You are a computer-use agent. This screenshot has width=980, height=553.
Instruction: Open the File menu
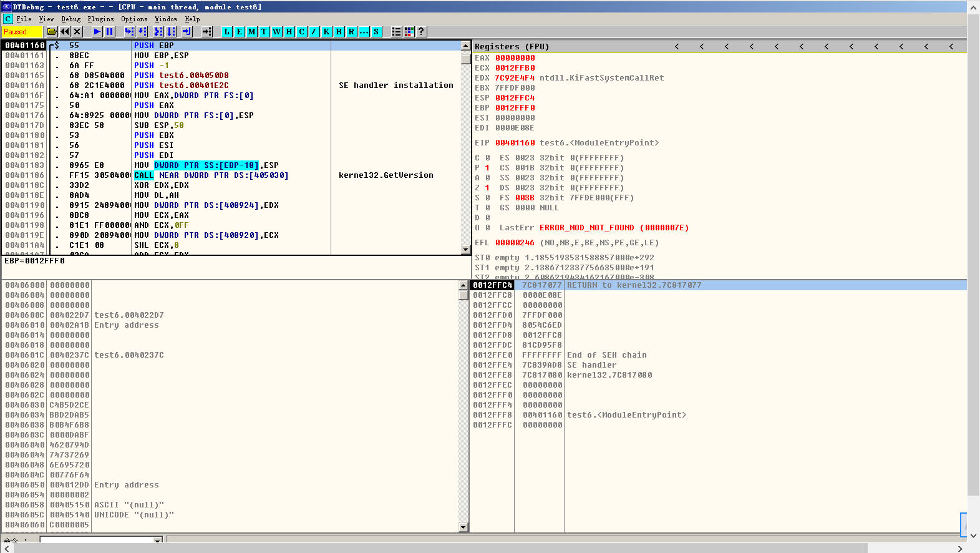click(24, 19)
